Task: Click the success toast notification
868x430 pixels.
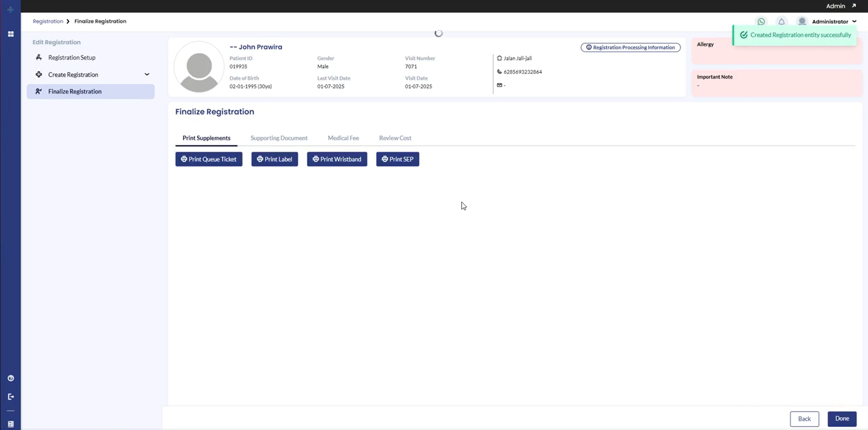Action: (x=795, y=35)
